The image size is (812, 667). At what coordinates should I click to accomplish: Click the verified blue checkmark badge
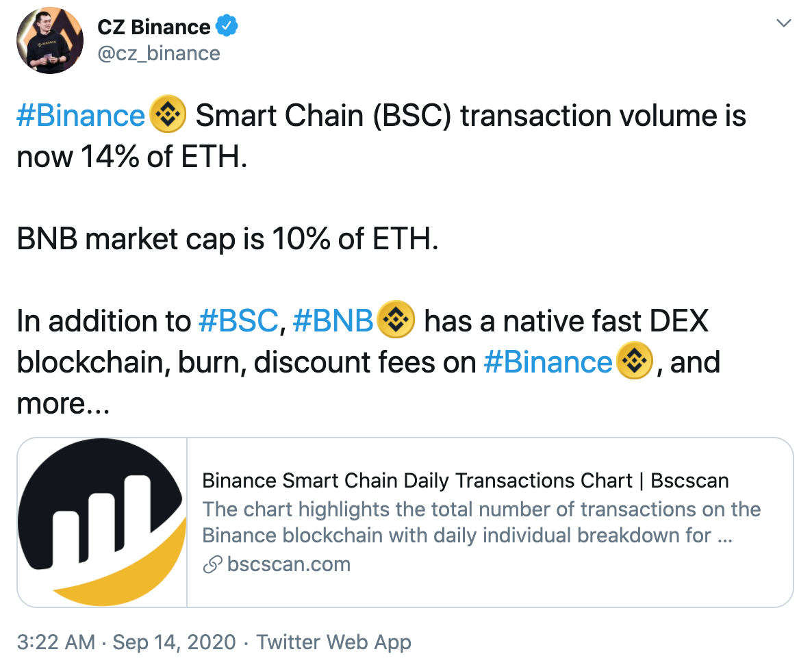pos(225,27)
